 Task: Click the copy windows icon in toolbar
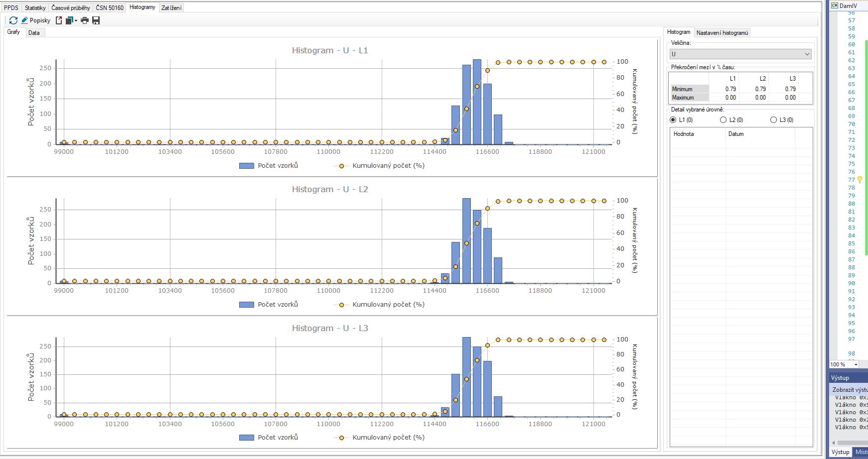[x=69, y=20]
